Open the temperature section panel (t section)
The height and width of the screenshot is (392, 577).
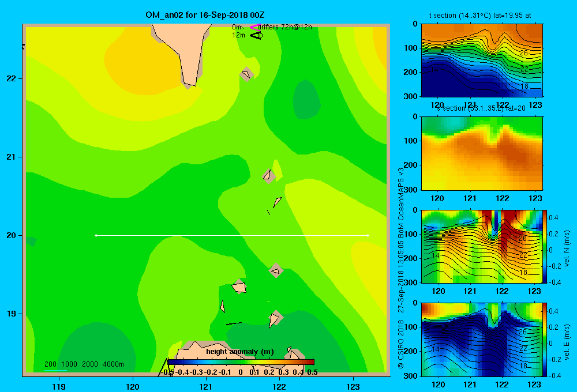482,61
